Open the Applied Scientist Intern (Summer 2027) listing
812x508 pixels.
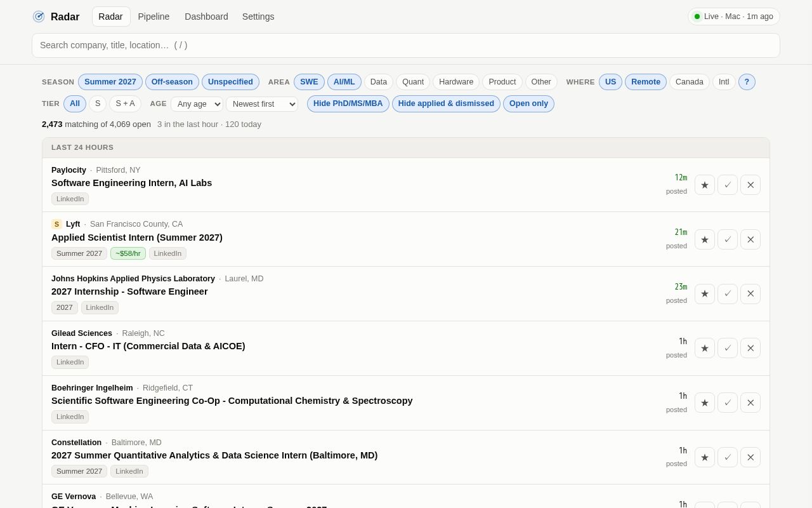click(137, 237)
